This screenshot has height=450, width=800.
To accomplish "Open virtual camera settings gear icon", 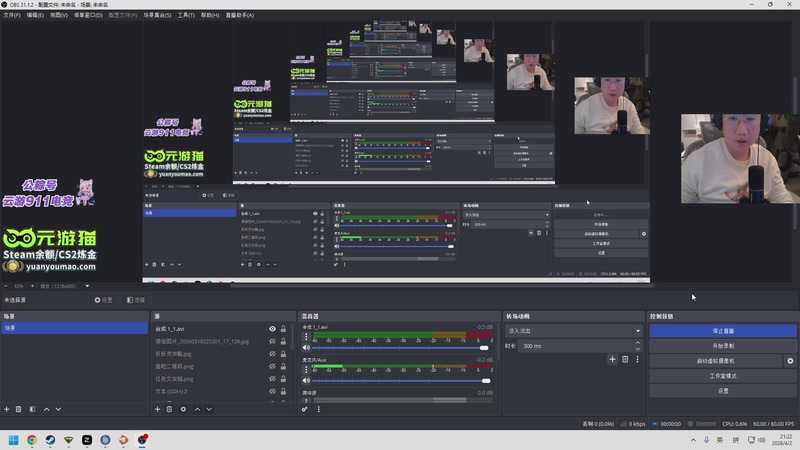I will (790, 361).
